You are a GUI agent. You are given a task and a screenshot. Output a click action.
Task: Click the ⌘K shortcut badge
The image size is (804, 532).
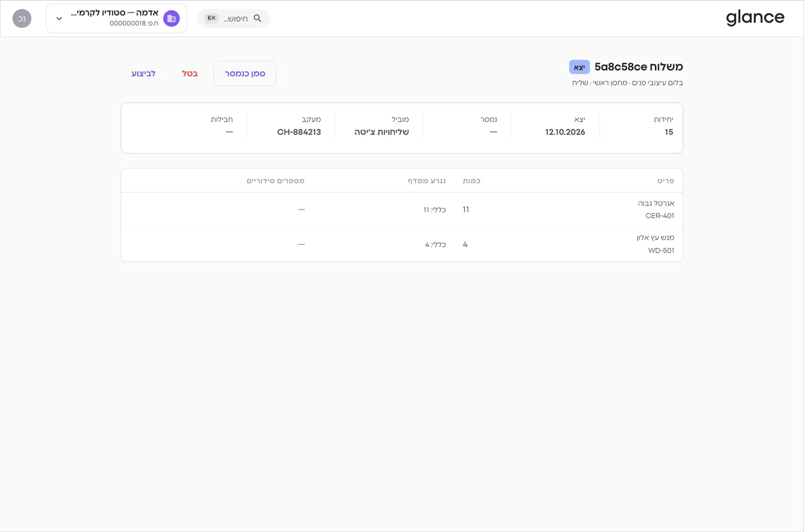(x=212, y=18)
